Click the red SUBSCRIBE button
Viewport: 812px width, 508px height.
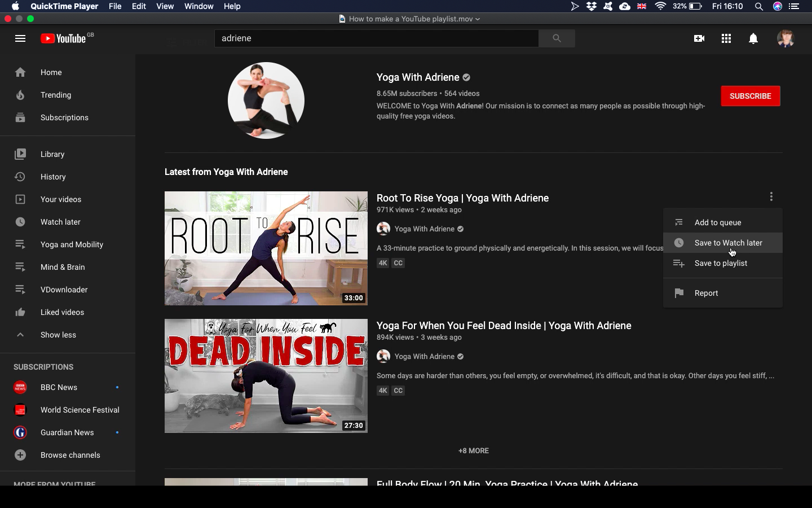click(751, 96)
